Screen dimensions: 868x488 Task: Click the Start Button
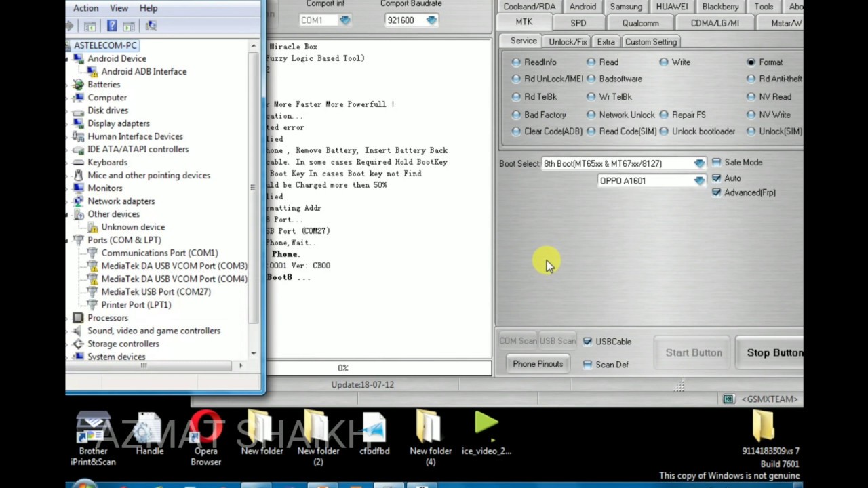click(x=694, y=352)
